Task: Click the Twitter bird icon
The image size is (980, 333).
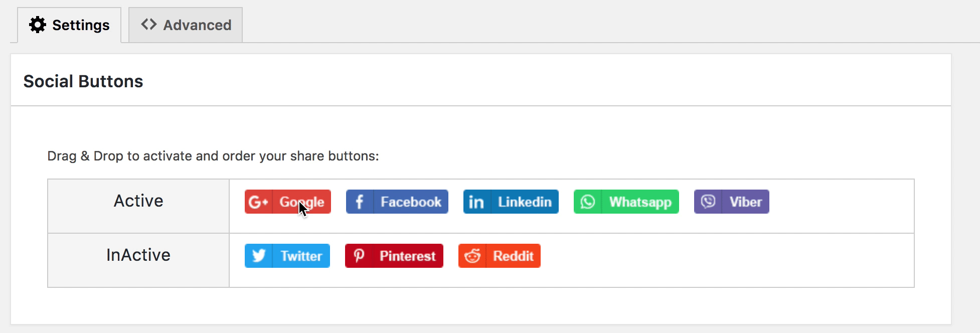Action: coord(259,256)
